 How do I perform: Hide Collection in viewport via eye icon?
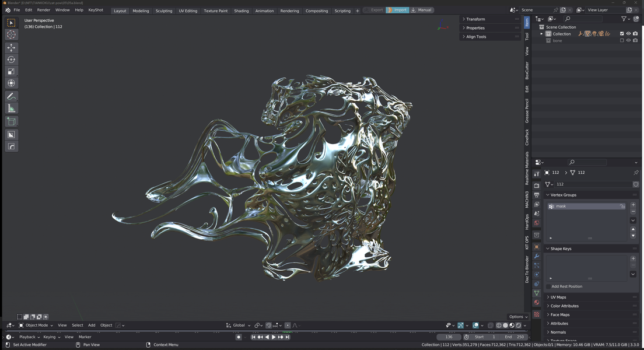coord(628,34)
